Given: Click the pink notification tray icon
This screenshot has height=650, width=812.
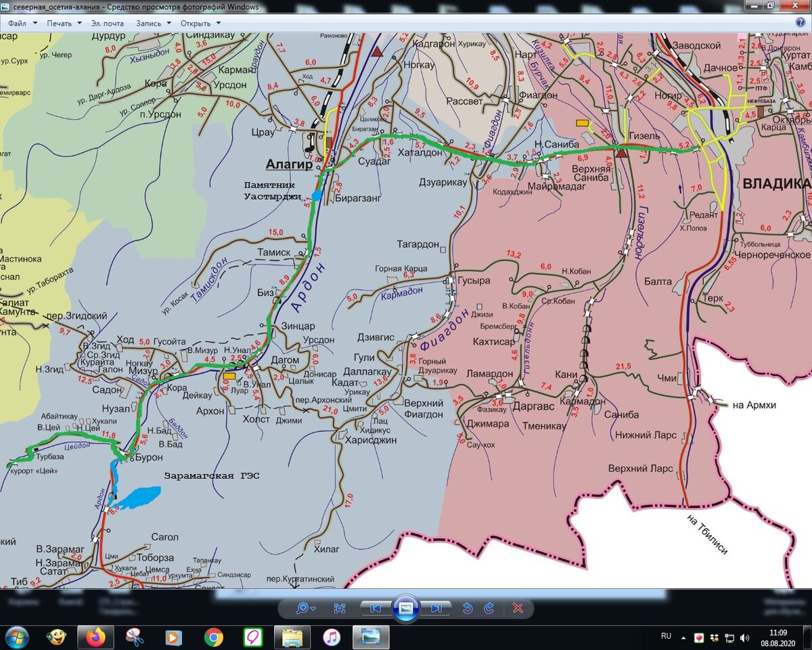Looking at the screenshot, I should click(700, 637).
